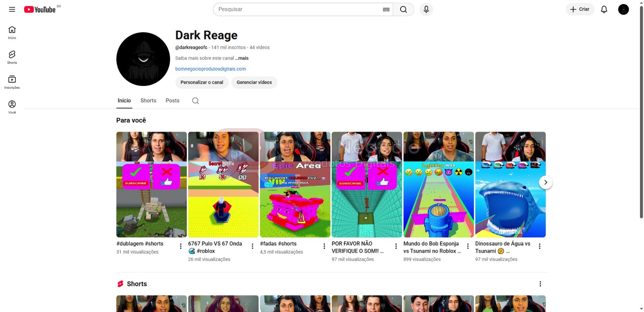Switch to the Shorts channel tab
Viewport: 644px width, 312px height.
(x=148, y=101)
